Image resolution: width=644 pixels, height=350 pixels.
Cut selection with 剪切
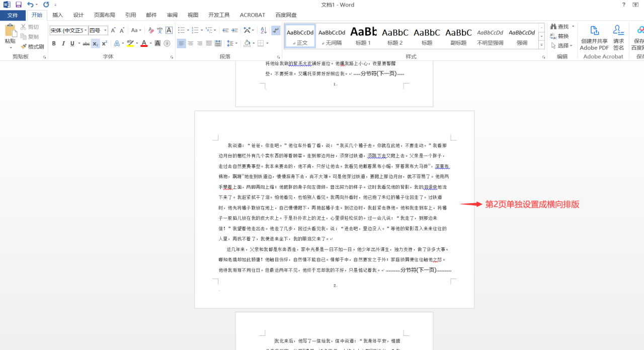(30, 27)
